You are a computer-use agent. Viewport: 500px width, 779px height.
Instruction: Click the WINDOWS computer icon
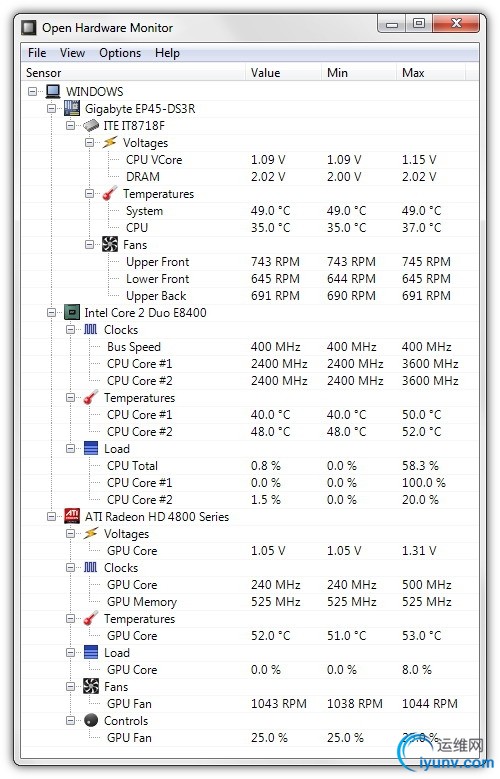(53, 91)
